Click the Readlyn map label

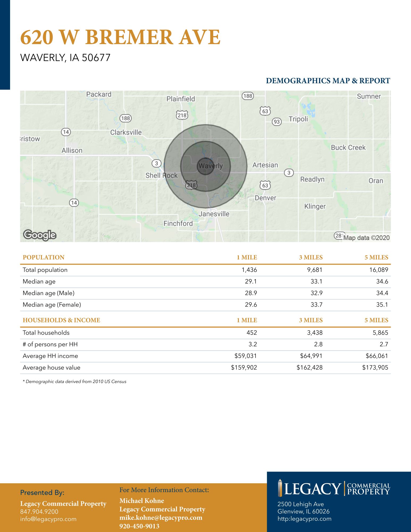click(x=312, y=179)
